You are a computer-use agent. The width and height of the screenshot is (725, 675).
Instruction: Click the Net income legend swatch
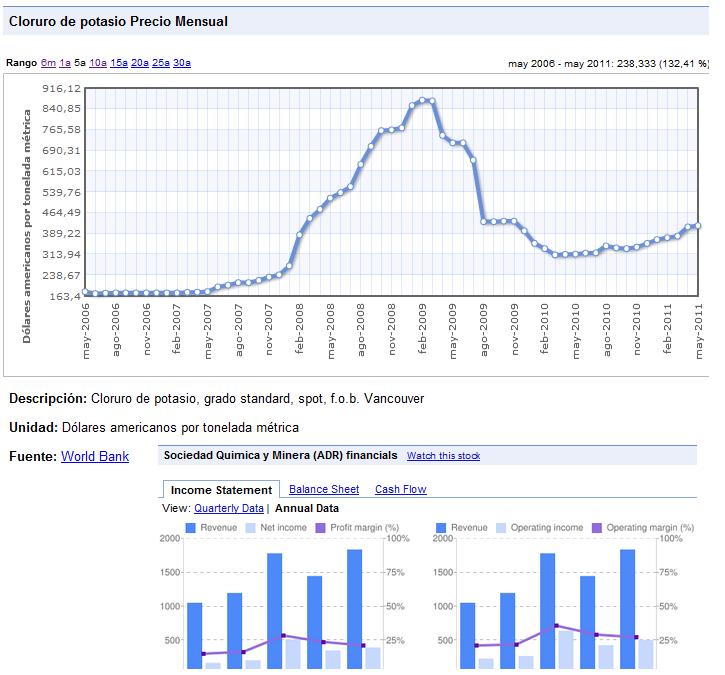(x=250, y=528)
